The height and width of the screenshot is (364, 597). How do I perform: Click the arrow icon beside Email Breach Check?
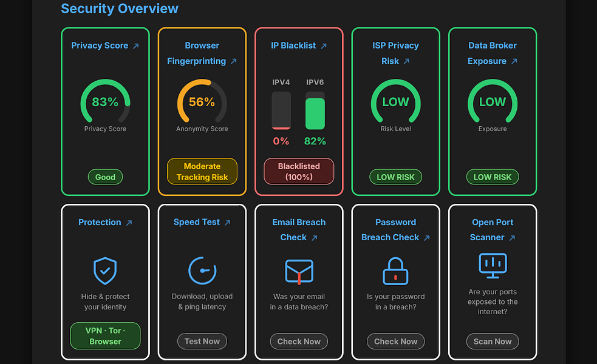coord(315,238)
